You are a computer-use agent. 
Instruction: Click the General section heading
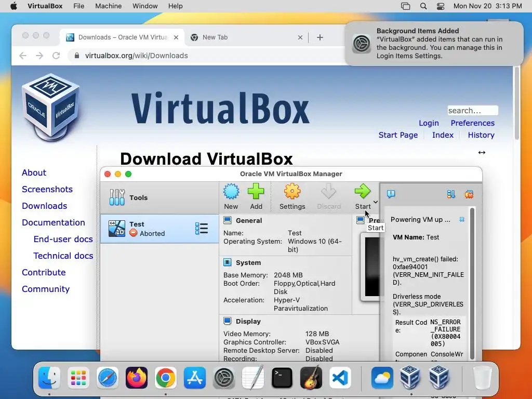coord(249,220)
